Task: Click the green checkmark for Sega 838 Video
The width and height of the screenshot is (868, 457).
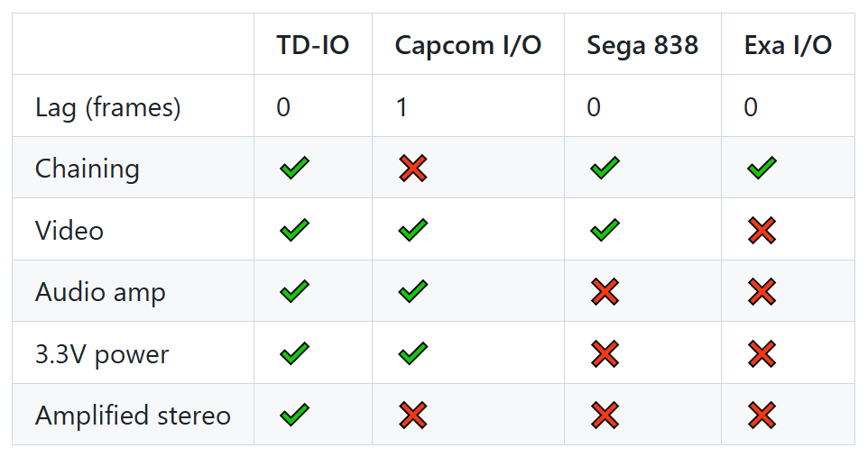Action: [x=605, y=230]
